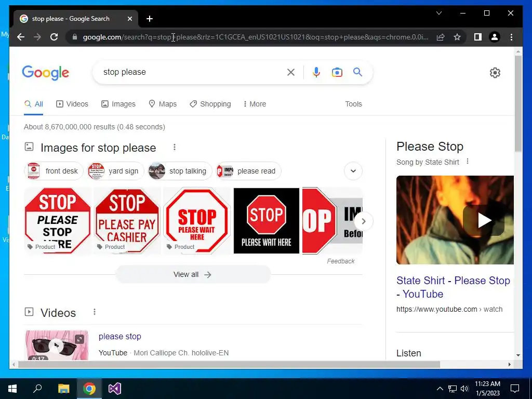Show next images with carousel arrow
The image size is (532, 399).
(363, 221)
